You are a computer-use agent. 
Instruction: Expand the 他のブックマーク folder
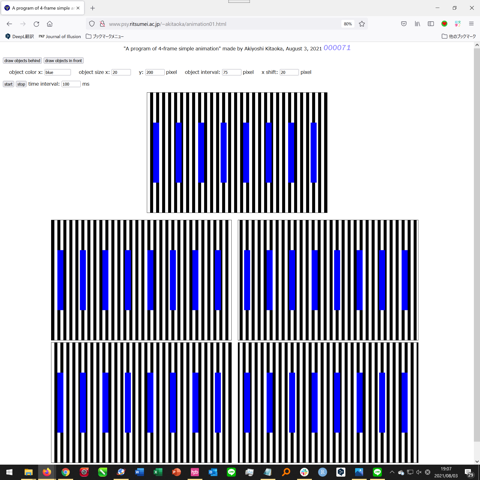459,36
